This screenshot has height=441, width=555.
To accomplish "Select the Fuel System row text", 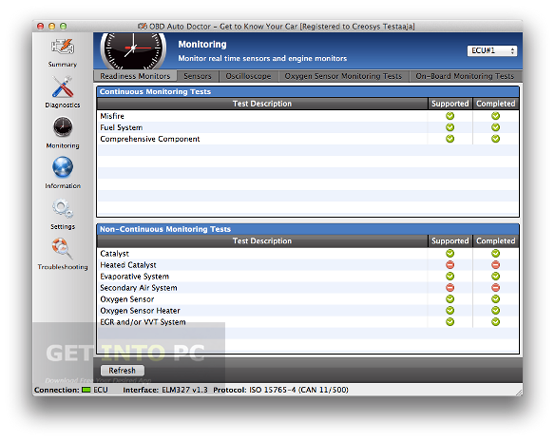I will click(x=121, y=127).
